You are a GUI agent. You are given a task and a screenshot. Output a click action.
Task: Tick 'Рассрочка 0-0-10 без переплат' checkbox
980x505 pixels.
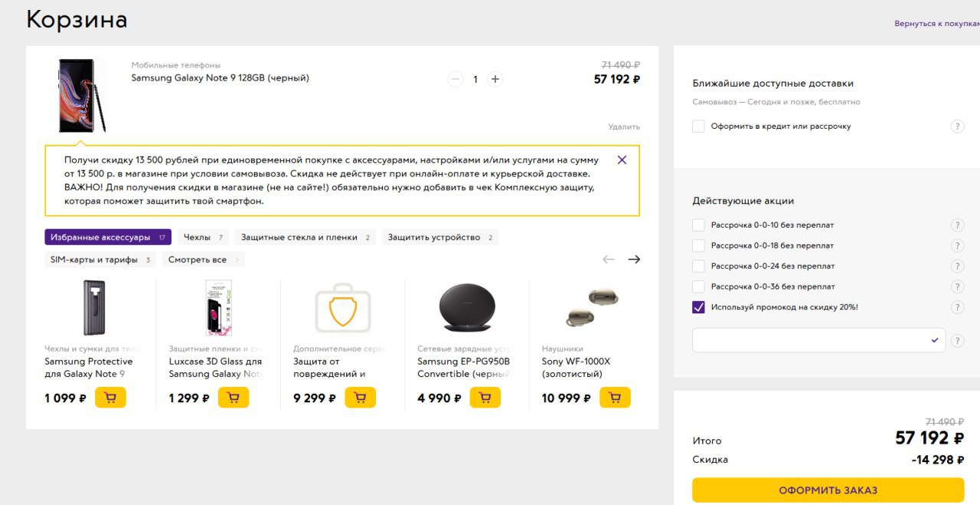(x=698, y=225)
